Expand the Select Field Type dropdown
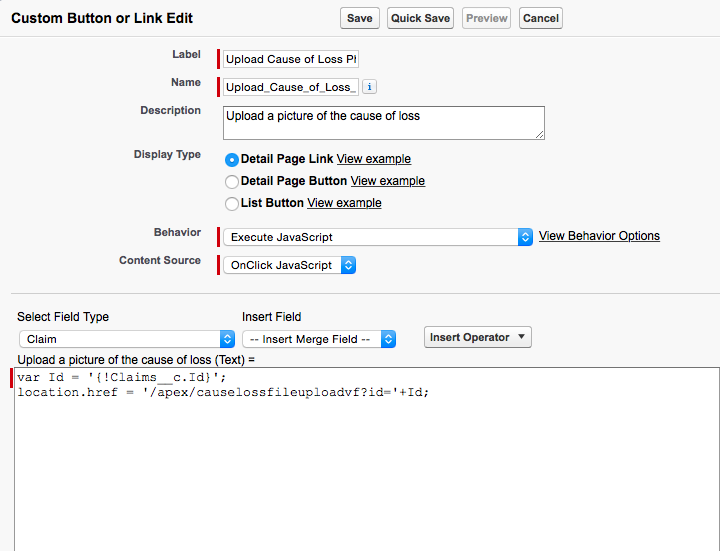The image size is (720, 551). 126,339
